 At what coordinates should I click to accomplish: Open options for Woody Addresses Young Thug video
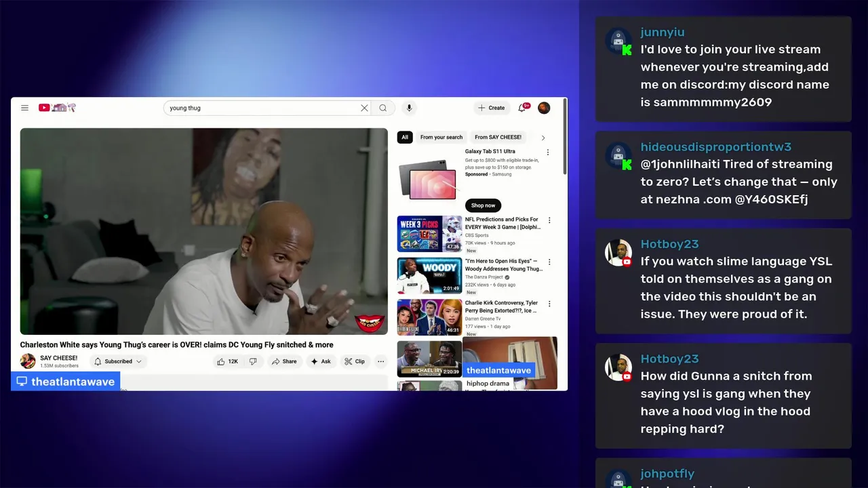click(549, 262)
